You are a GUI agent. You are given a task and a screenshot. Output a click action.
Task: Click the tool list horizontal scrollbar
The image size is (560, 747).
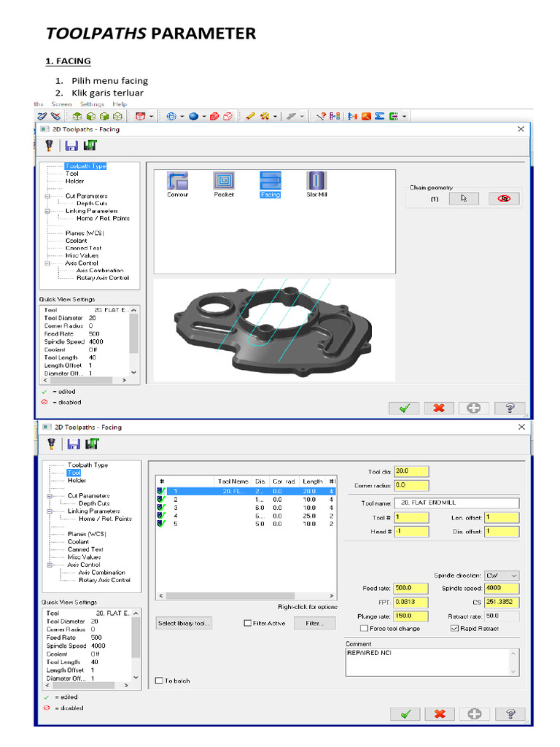click(x=246, y=596)
